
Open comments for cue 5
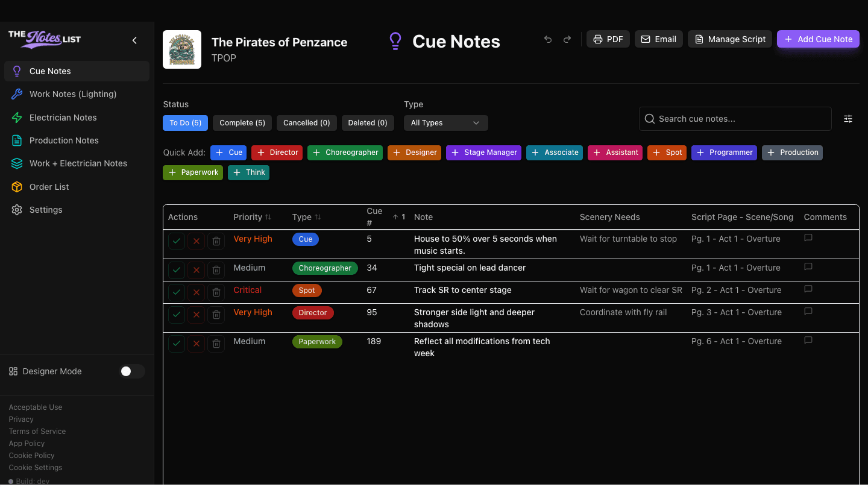[808, 238]
